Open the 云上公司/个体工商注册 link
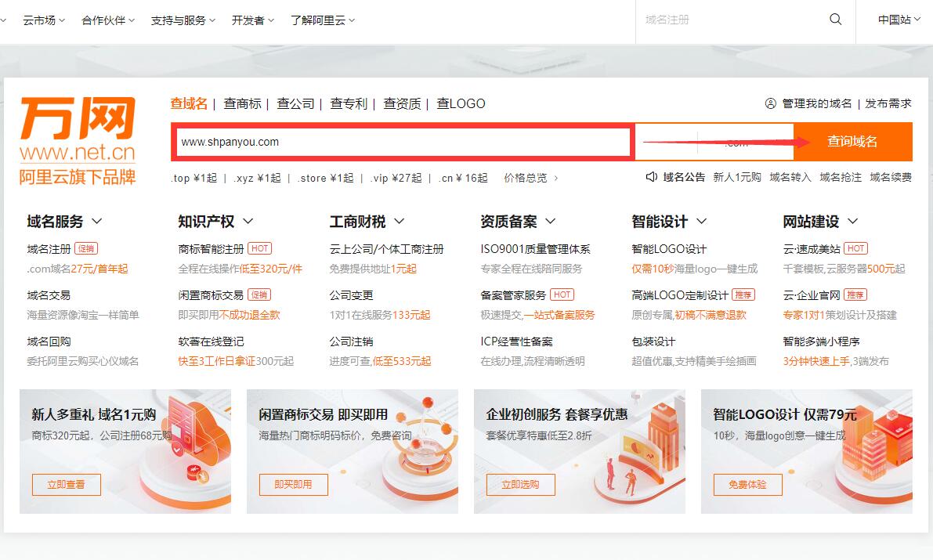 (387, 249)
